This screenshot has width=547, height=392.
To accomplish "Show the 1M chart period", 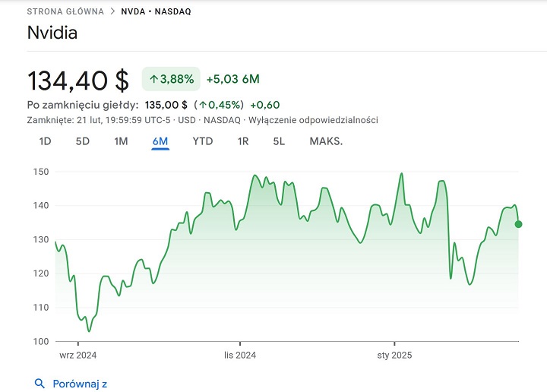I will coord(121,141).
